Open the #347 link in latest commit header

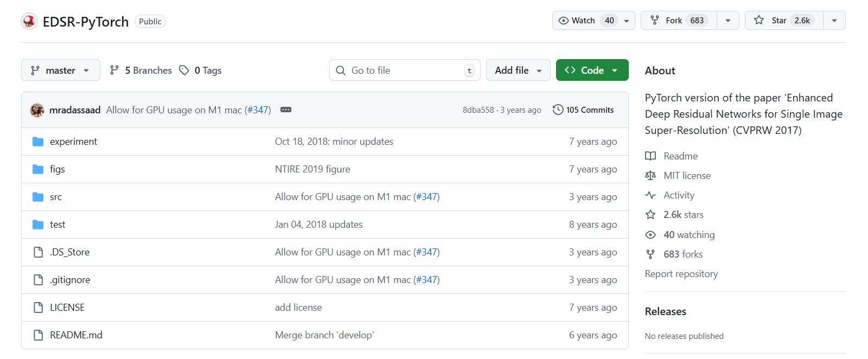pyautogui.click(x=258, y=110)
